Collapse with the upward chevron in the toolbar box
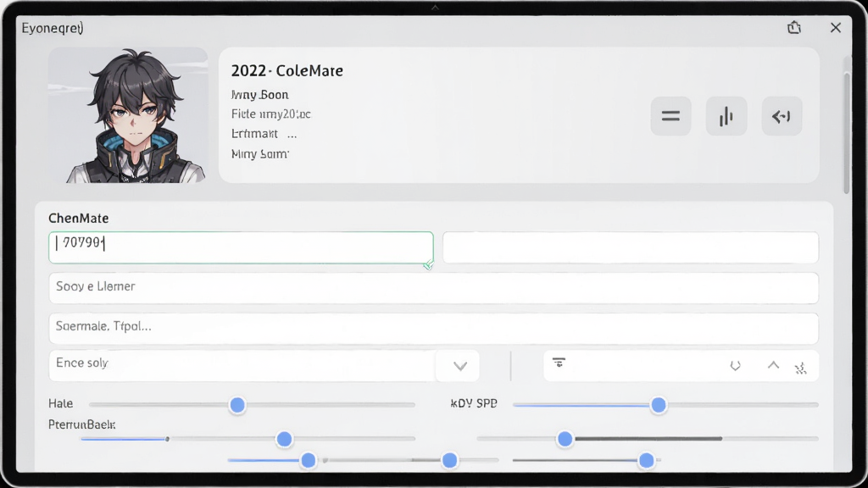This screenshot has height=488, width=868. coord(773,365)
